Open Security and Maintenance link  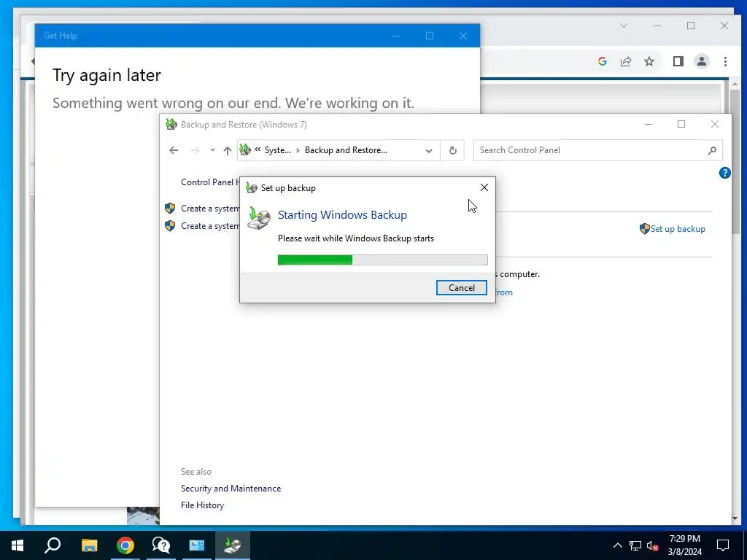[x=231, y=488]
